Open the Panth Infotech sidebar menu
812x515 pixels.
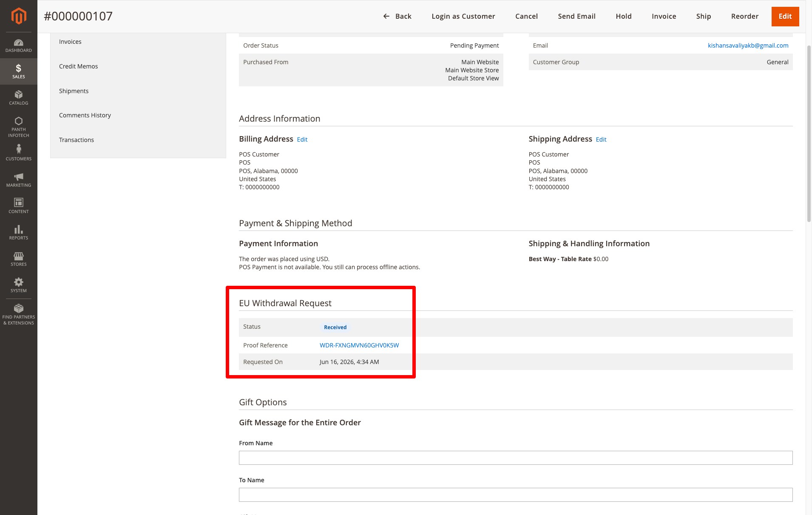[18, 127]
